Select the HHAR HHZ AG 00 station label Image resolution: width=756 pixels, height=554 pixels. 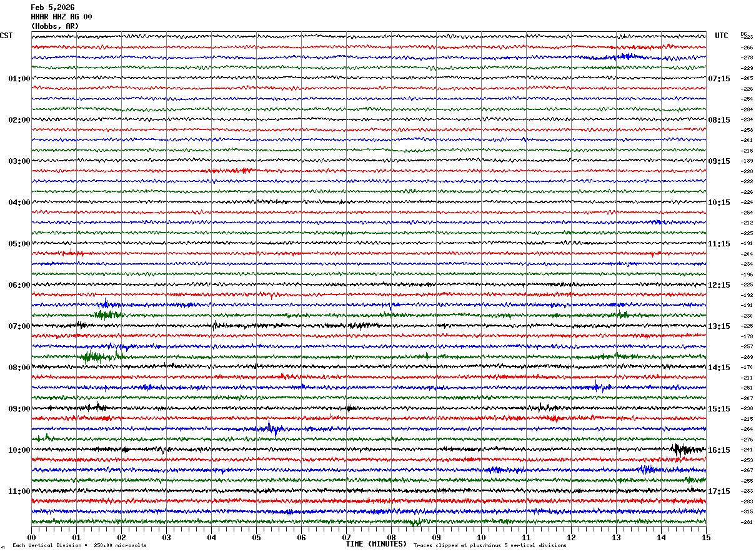pos(61,17)
